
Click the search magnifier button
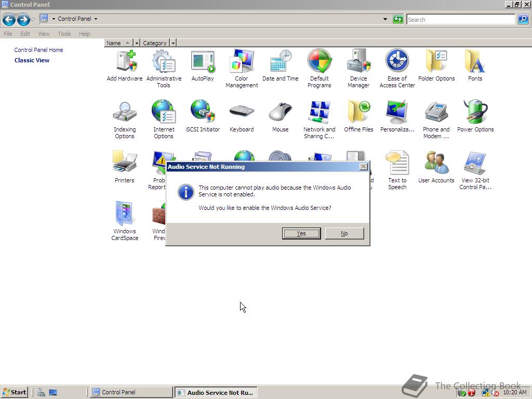pos(523,19)
